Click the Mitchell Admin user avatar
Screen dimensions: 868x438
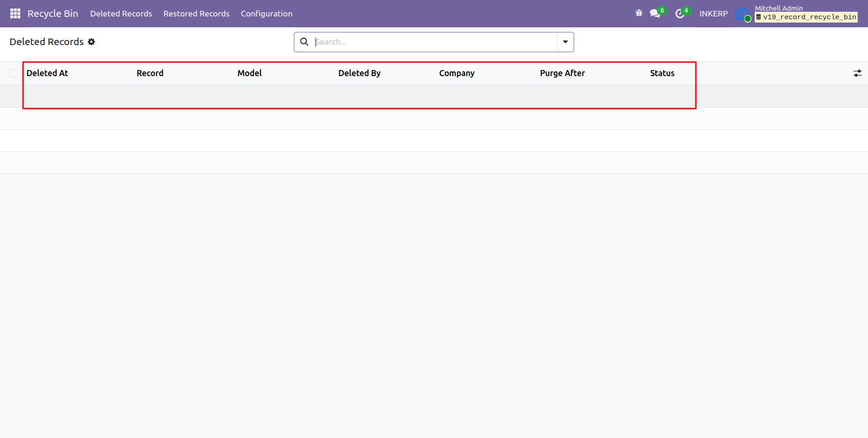tap(743, 14)
